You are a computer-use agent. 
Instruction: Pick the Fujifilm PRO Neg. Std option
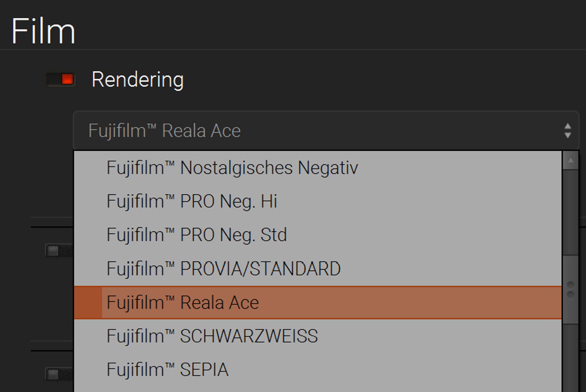[x=197, y=235]
